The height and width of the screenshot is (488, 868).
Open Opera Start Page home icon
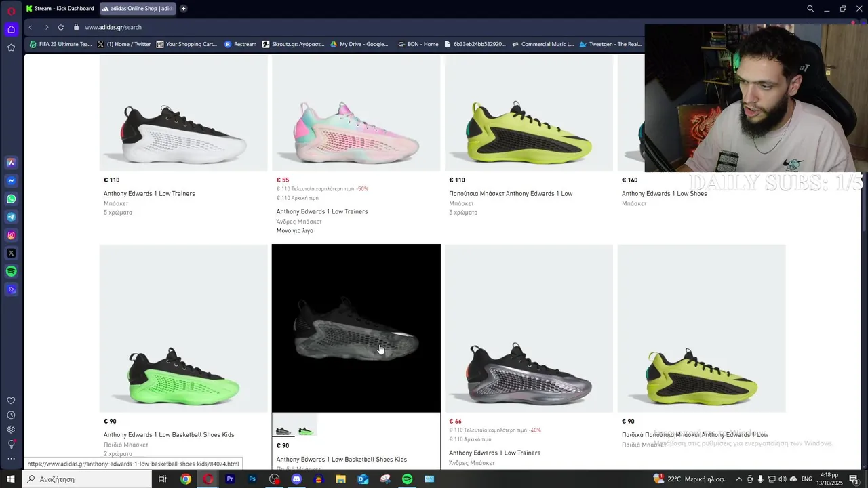point(11,29)
